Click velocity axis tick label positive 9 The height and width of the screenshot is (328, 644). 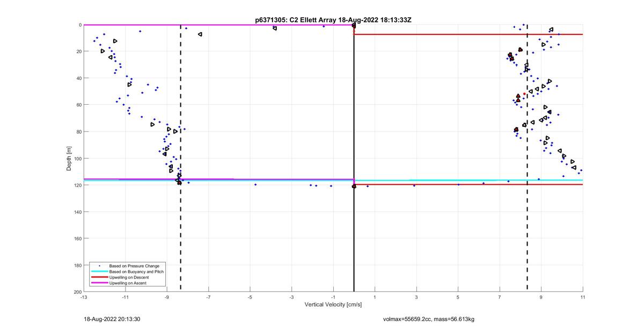tap(541, 297)
